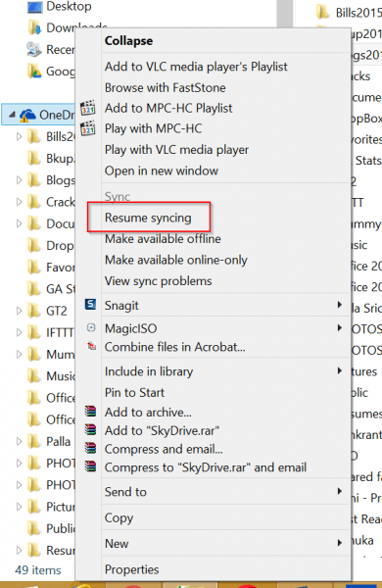Click the Acrobat icon beside Combine files
382x588 pixels.
(91, 346)
